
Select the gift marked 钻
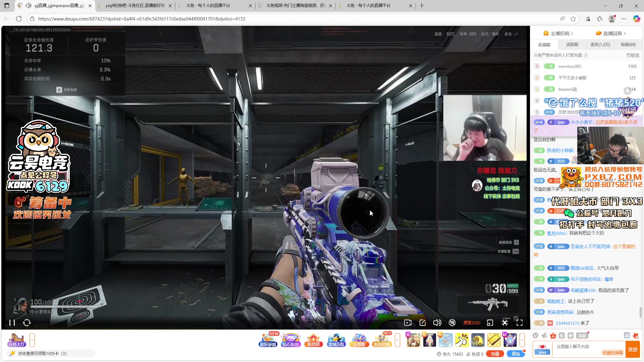[x=510, y=340]
